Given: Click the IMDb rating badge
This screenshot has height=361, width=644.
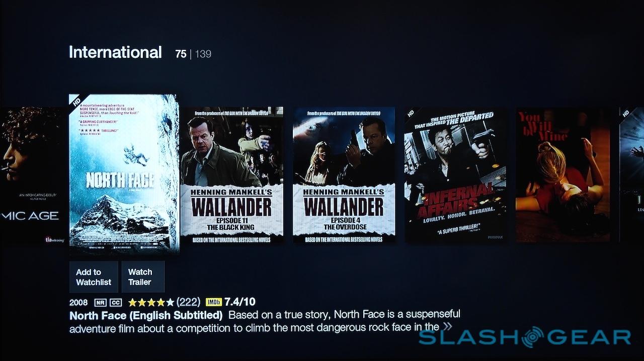Looking at the screenshot, I should click(x=214, y=302).
